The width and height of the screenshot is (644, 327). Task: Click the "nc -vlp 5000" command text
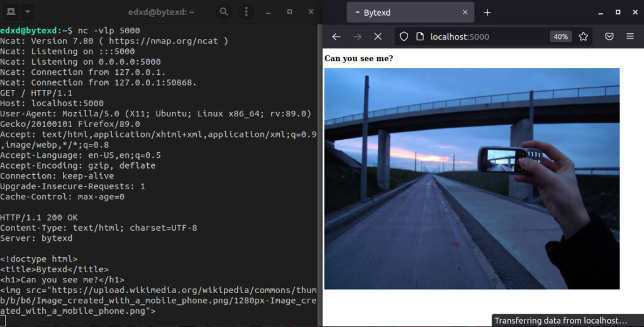109,31
